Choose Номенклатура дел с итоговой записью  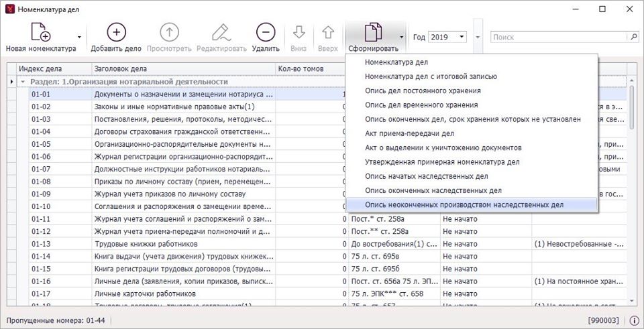472,76
